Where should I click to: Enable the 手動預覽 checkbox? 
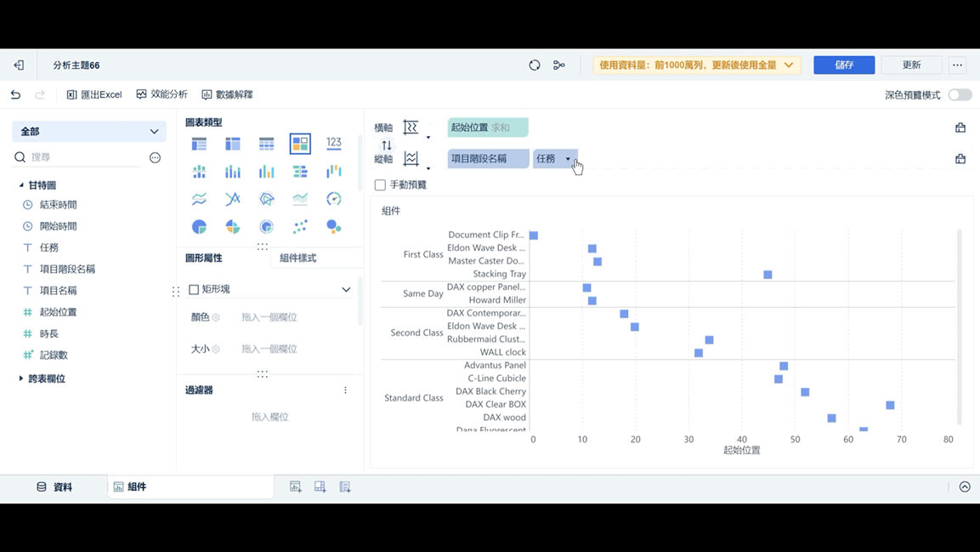378,184
